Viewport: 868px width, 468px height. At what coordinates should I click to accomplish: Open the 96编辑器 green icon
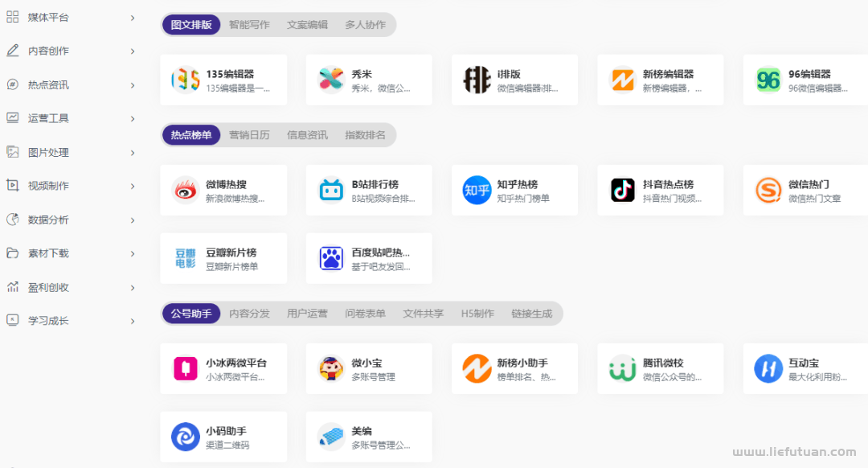[x=768, y=80]
